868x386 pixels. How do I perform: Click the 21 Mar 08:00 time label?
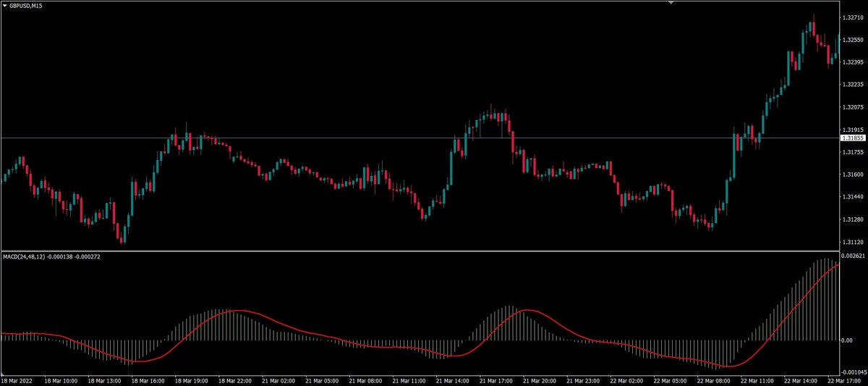(365, 380)
